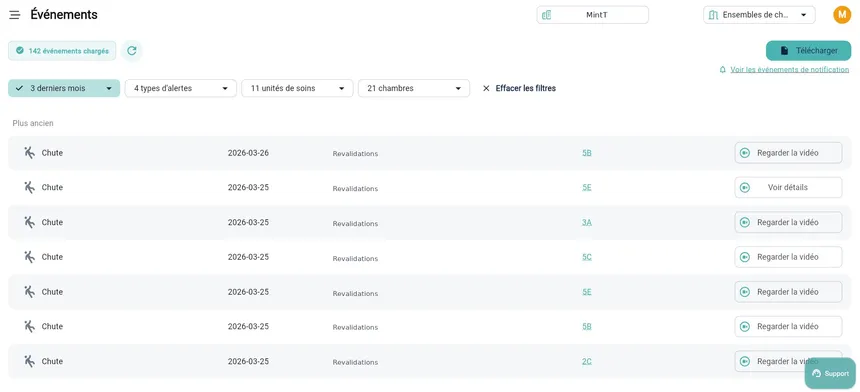Open room link 2C
The width and height of the screenshot is (860, 392).
(x=587, y=361)
